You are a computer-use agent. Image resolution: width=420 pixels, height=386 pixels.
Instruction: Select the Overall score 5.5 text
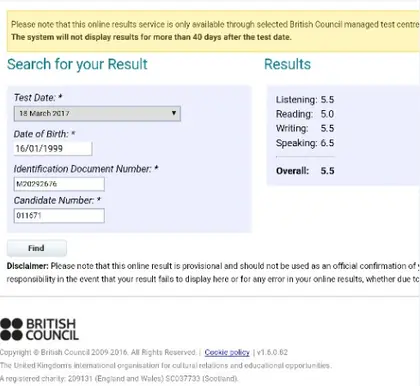tap(327, 171)
